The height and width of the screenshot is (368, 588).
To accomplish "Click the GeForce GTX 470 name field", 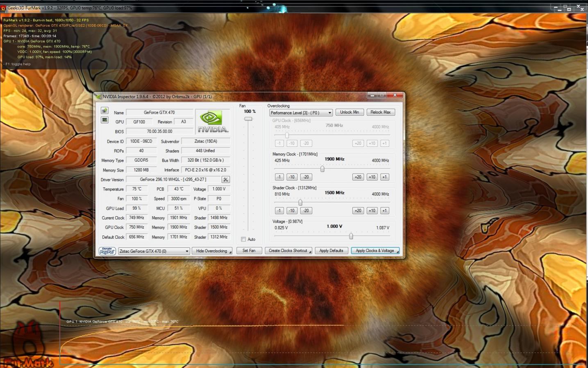I will click(x=159, y=112).
